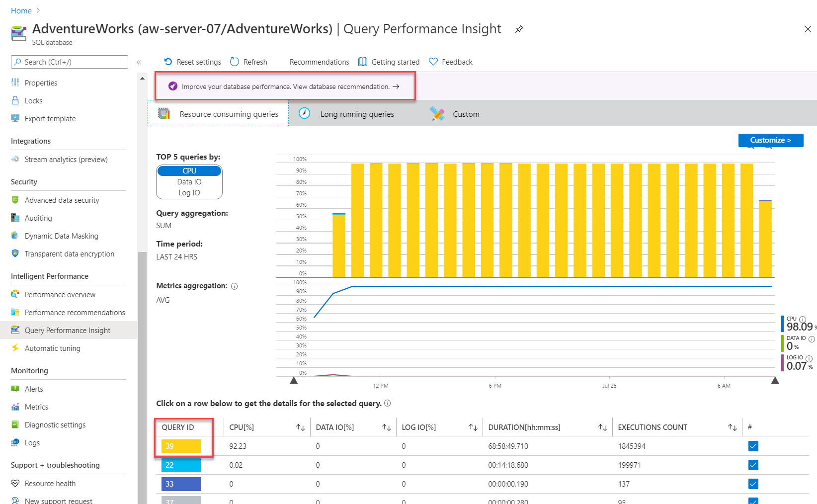This screenshot has height=504, width=817.
Task: Click the Logs sidebar icon
Action: coord(15,442)
